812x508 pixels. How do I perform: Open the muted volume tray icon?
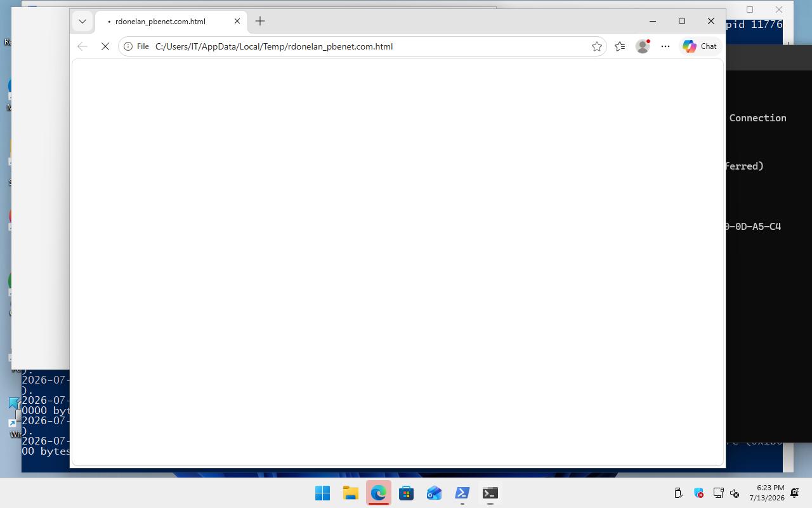click(x=735, y=493)
